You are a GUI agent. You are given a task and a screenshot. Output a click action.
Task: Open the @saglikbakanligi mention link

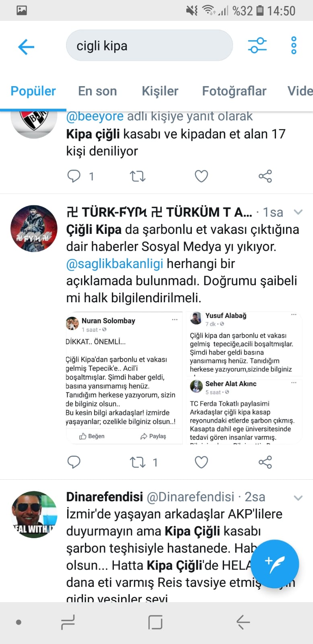115,264
